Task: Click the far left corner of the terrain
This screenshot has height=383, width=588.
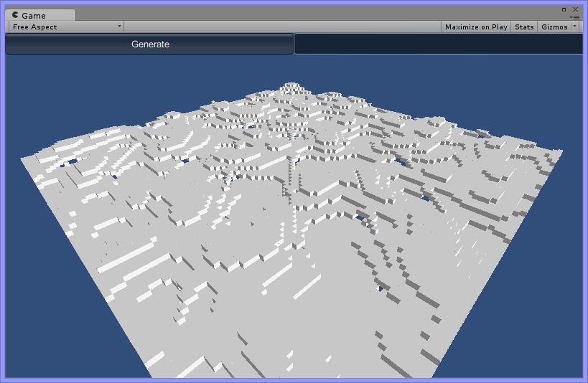Action: (22, 157)
